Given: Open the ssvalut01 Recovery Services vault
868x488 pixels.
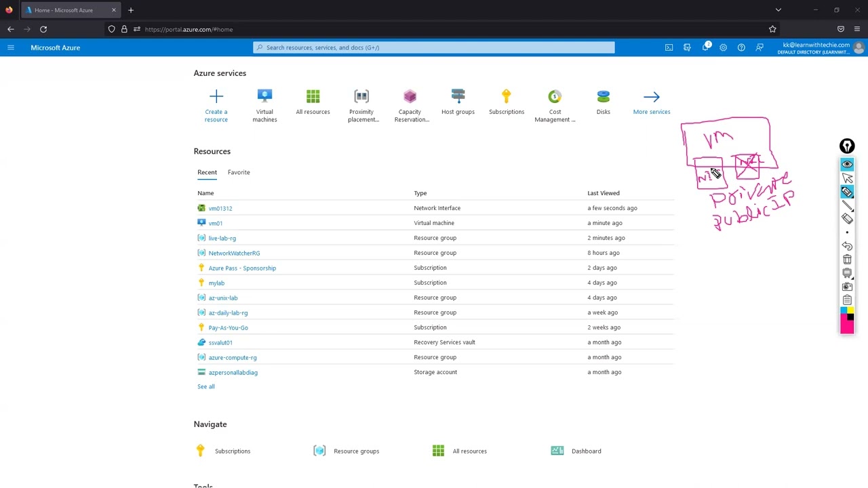Looking at the screenshot, I should coord(220,342).
